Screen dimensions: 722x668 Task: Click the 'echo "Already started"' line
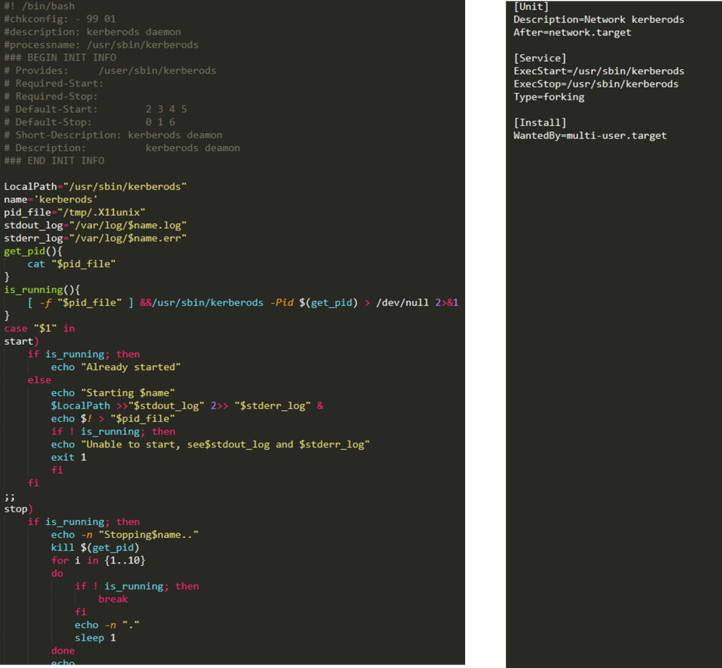click(x=116, y=367)
